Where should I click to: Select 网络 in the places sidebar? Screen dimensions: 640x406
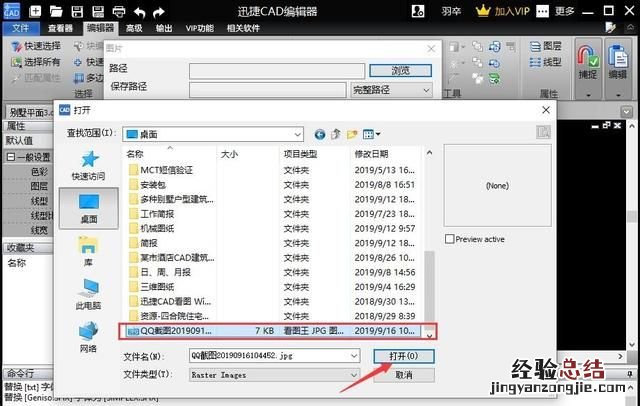(x=88, y=337)
